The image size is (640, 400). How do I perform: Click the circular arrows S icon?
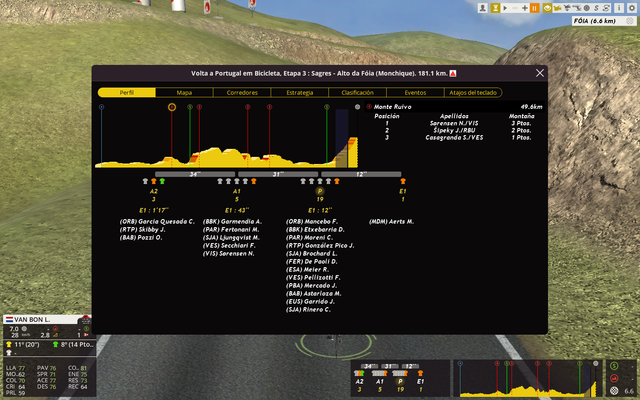pyautogui.click(x=606, y=8)
